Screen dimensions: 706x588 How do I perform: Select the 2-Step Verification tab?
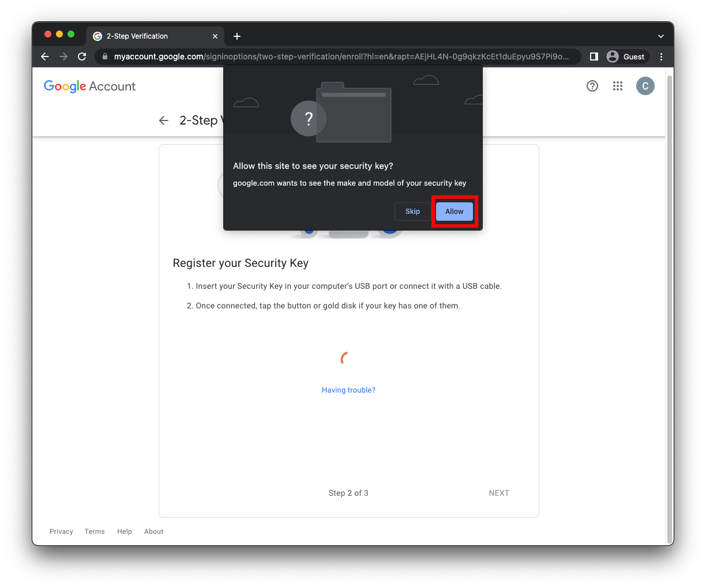coord(155,36)
